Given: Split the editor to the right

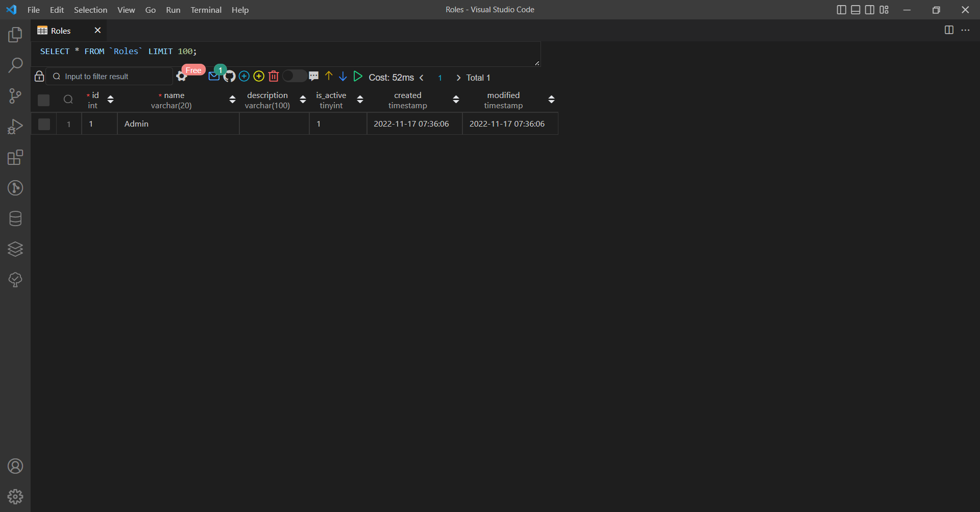Looking at the screenshot, I should tap(949, 30).
